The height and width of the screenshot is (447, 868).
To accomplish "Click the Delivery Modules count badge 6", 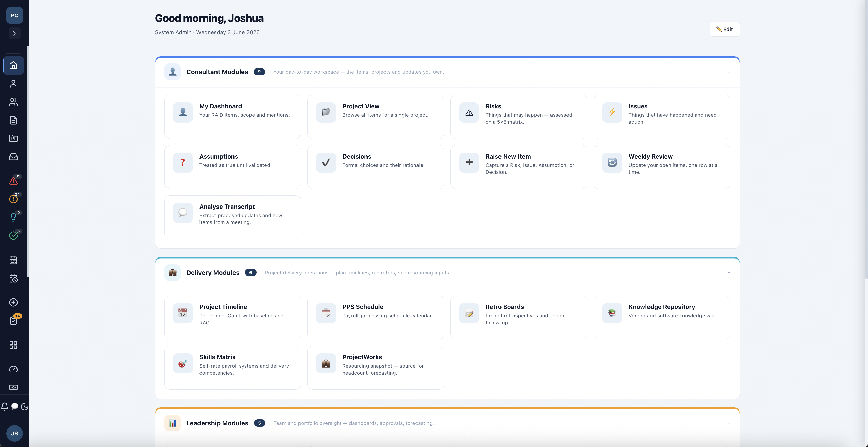I will (x=250, y=272).
